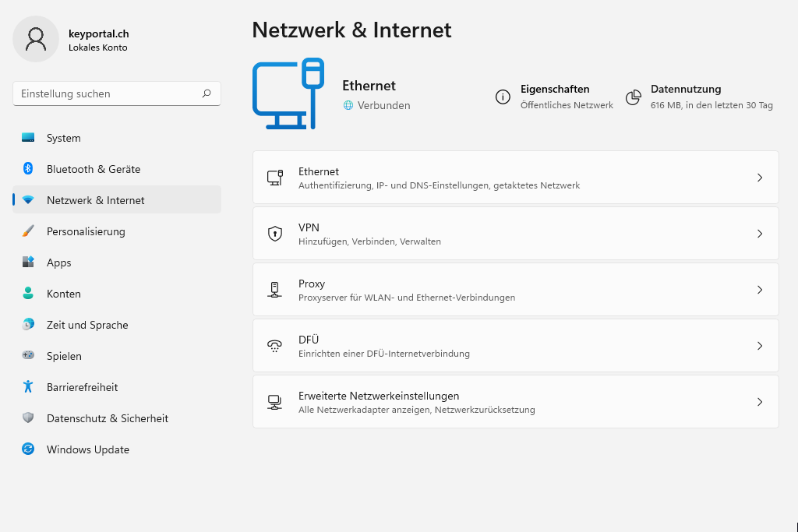Image resolution: width=798 pixels, height=532 pixels.
Task: Select System in the sidebar
Action: pyautogui.click(x=64, y=138)
